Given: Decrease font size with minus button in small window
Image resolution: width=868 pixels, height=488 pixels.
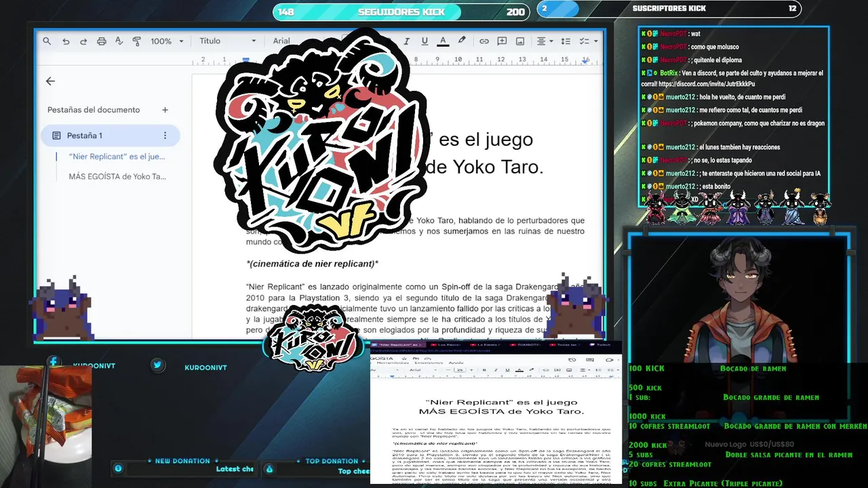Looking at the screenshot, I should (x=448, y=370).
